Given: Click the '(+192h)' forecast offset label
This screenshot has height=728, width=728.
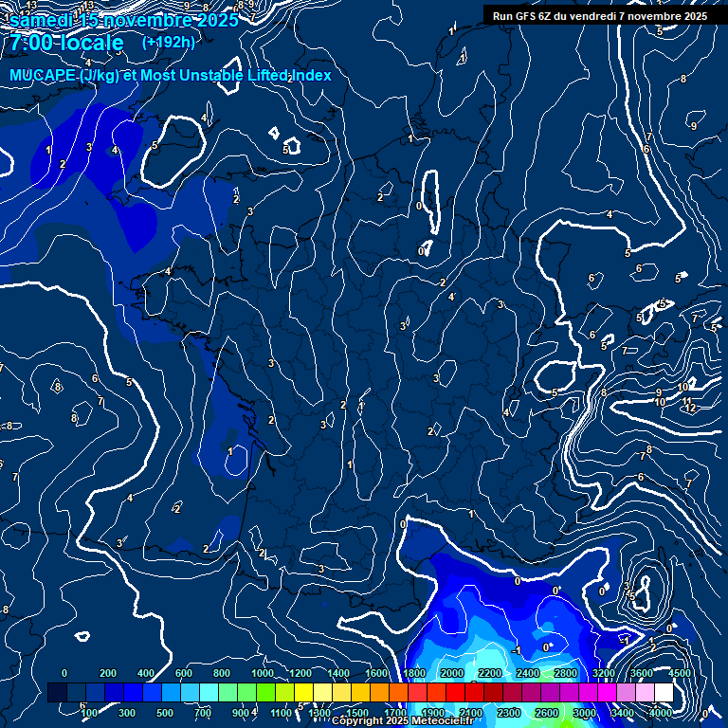Looking at the screenshot, I should pos(169,43).
